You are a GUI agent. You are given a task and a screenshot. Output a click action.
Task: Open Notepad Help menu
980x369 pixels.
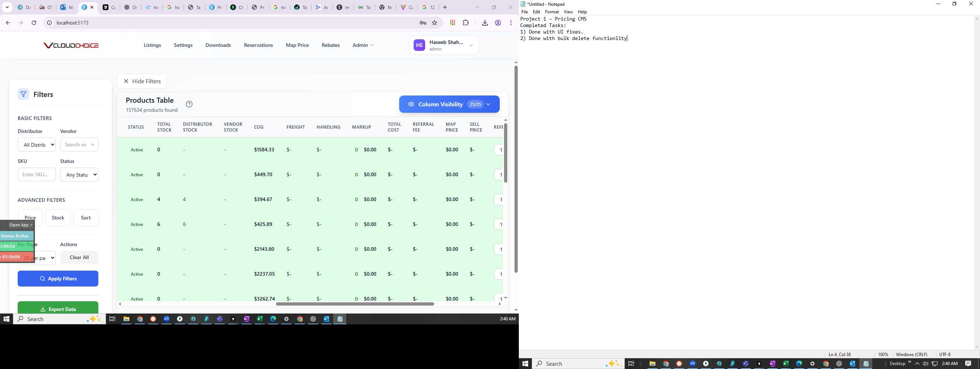click(x=582, y=12)
